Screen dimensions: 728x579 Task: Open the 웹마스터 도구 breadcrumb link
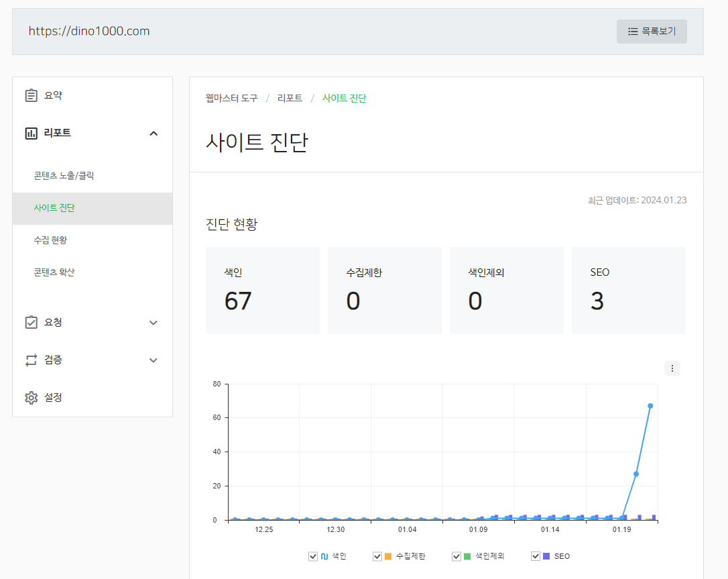point(231,97)
